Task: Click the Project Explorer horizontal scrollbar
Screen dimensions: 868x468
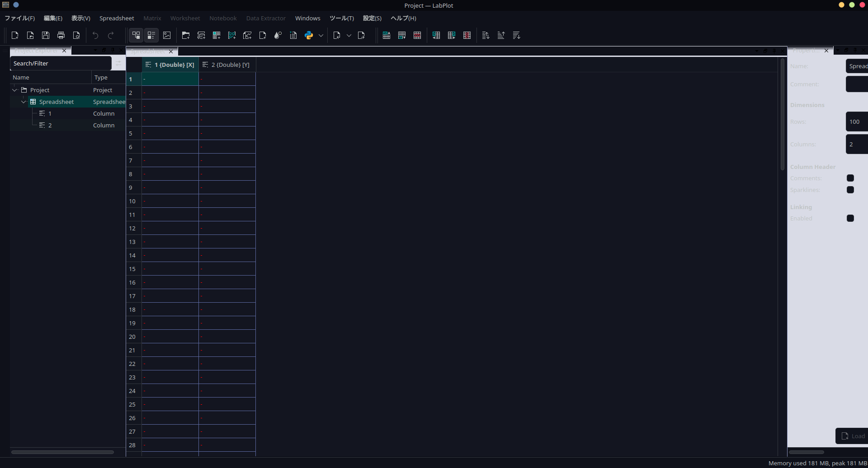Action: point(62,452)
